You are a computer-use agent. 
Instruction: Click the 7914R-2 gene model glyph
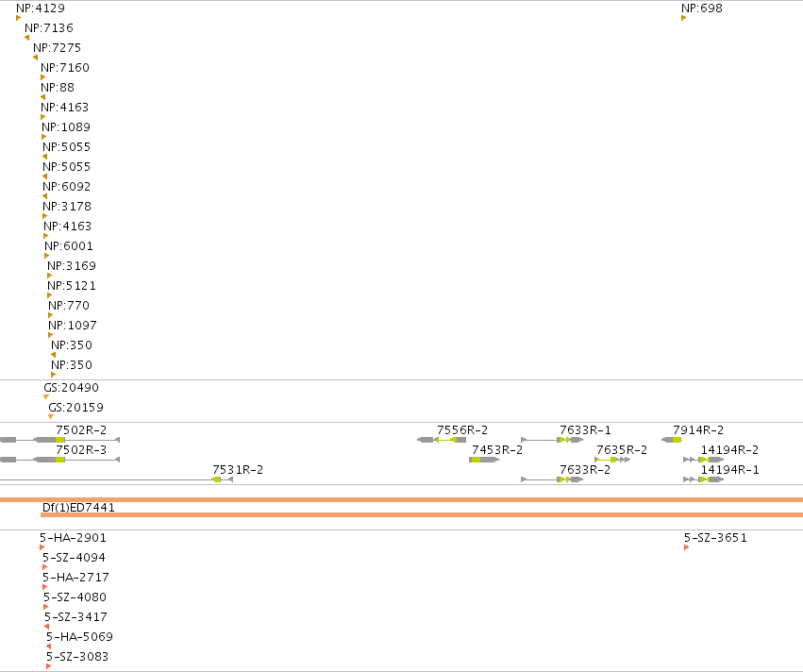point(672,440)
